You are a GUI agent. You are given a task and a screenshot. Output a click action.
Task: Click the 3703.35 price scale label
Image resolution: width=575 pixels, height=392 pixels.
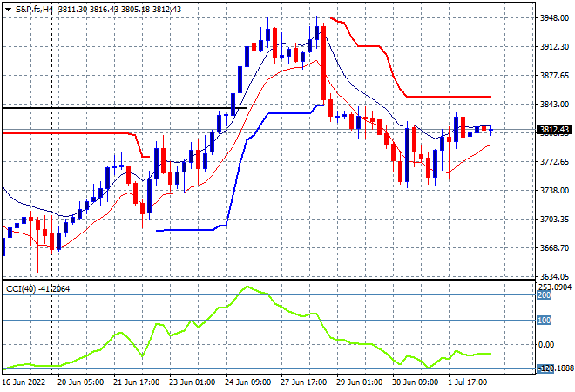(554, 220)
